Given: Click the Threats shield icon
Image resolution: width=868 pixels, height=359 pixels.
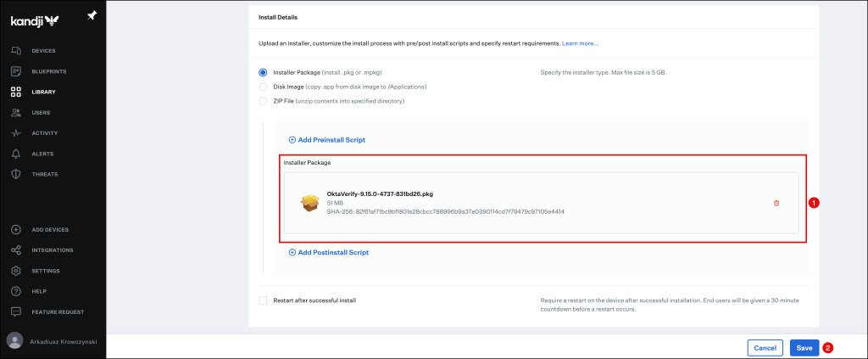Looking at the screenshot, I should pyautogui.click(x=15, y=174).
